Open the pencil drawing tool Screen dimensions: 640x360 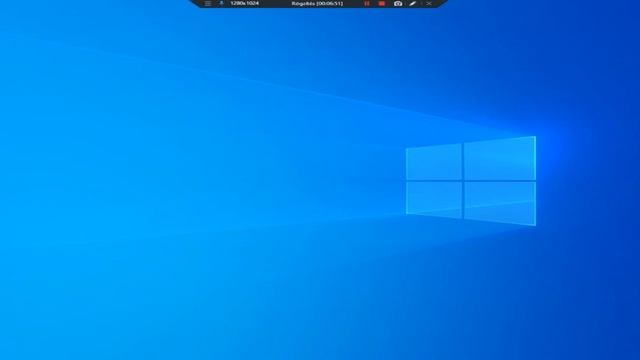click(413, 3)
